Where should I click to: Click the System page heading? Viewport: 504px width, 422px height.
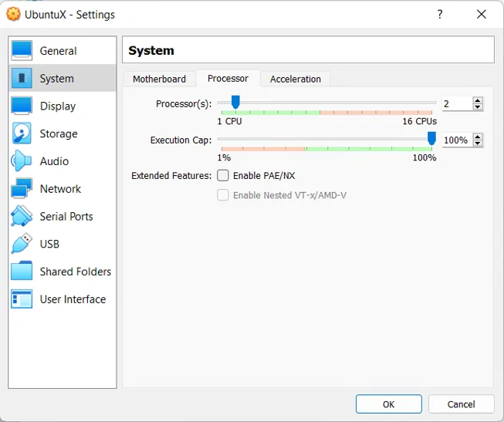[x=151, y=50]
